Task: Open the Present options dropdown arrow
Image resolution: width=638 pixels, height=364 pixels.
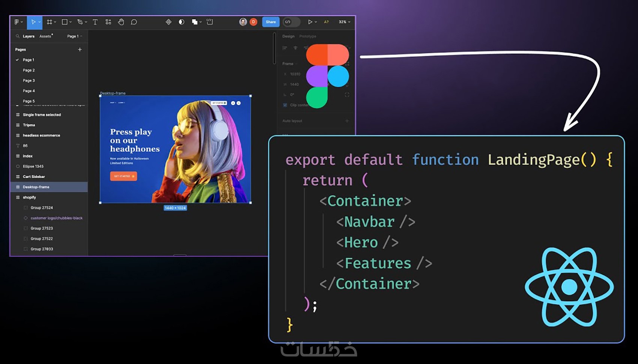Action: (x=316, y=22)
